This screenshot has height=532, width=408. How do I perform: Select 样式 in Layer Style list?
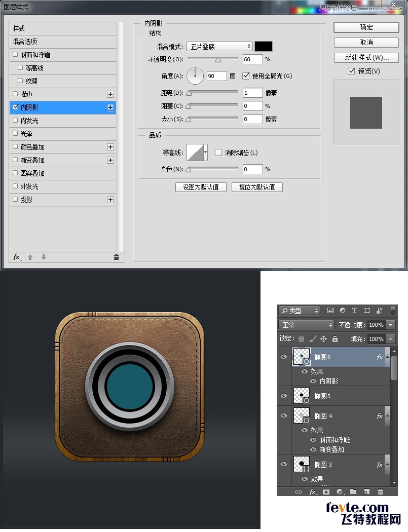pyautogui.click(x=63, y=28)
